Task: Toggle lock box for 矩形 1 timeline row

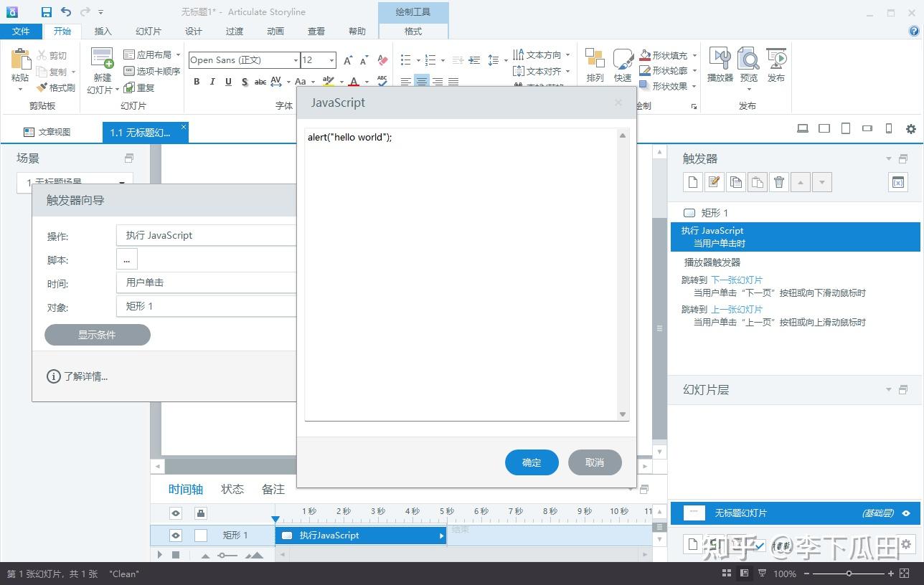Action: pyautogui.click(x=201, y=536)
